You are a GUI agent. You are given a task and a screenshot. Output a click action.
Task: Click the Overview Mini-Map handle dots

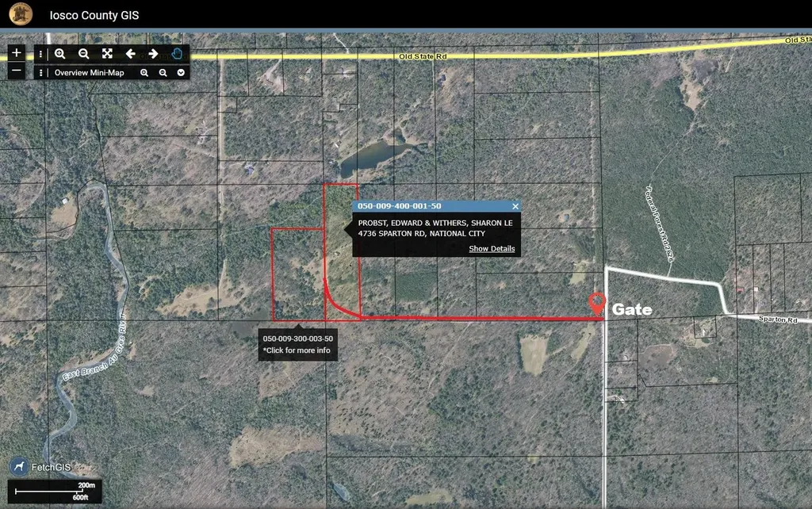point(41,73)
